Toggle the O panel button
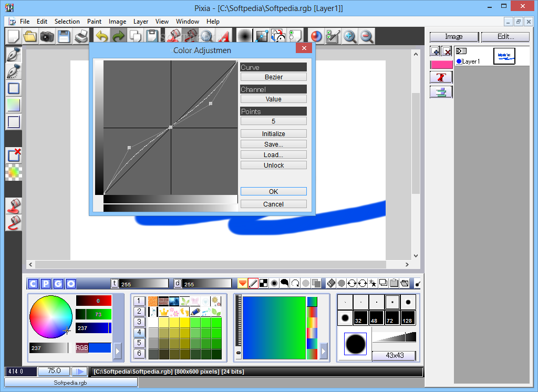 (71, 284)
